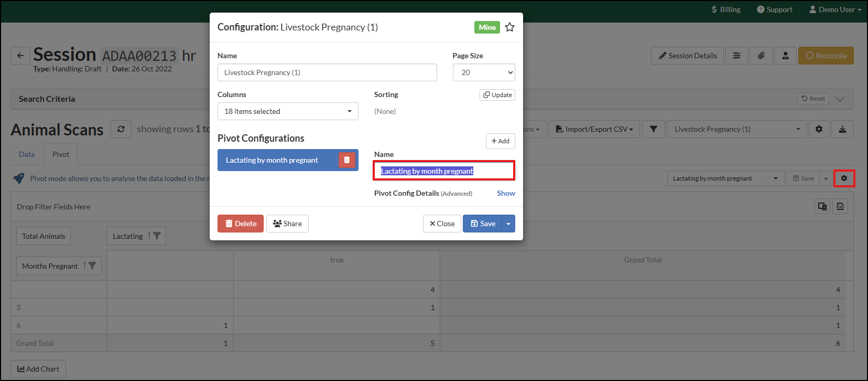The width and height of the screenshot is (868, 381).
Task: Add a new pivot configuration
Action: coord(500,141)
